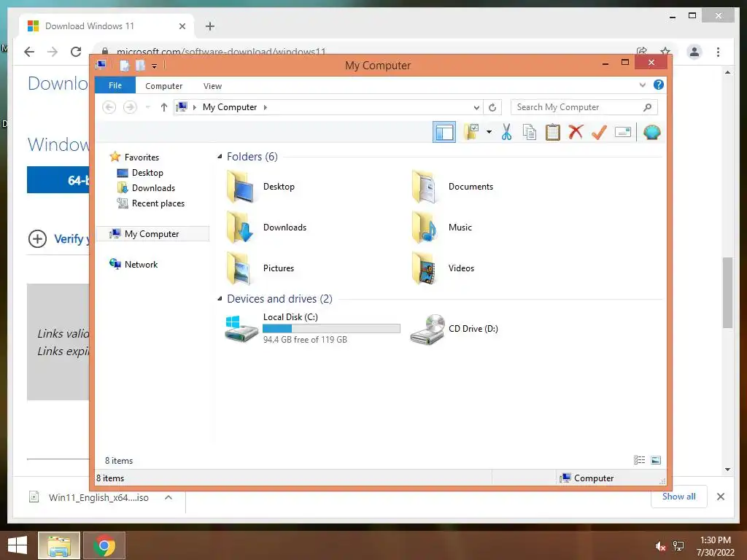Close Chrome downloads bar
The image size is (747, 560).
pos(721,497)
